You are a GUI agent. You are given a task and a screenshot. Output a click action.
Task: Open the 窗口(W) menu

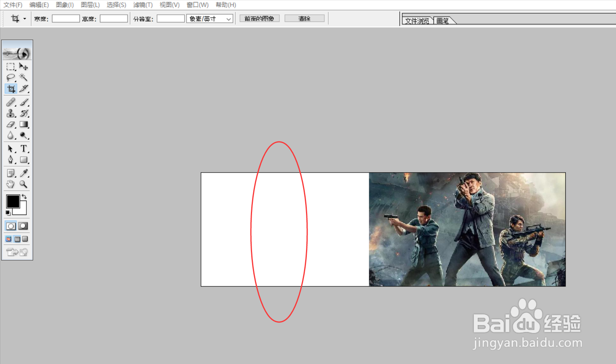point(197,5)
